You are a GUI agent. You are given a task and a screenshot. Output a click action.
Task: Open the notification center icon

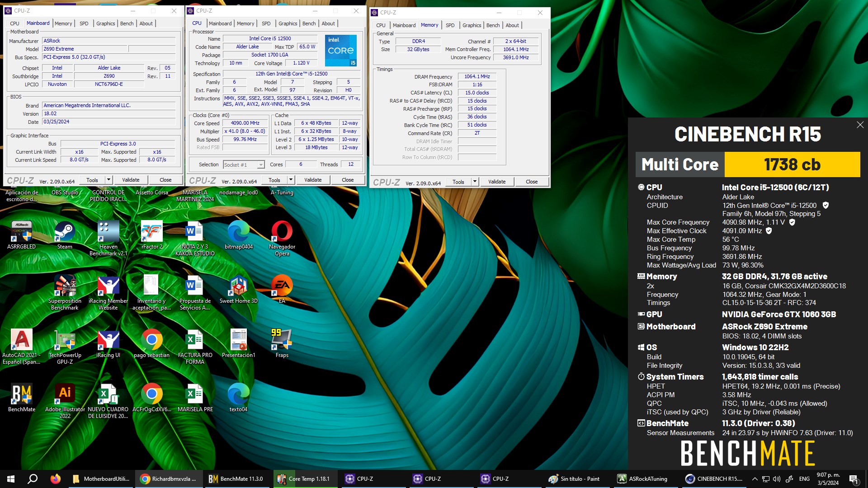pyautogui.click(x=854, y=479)
